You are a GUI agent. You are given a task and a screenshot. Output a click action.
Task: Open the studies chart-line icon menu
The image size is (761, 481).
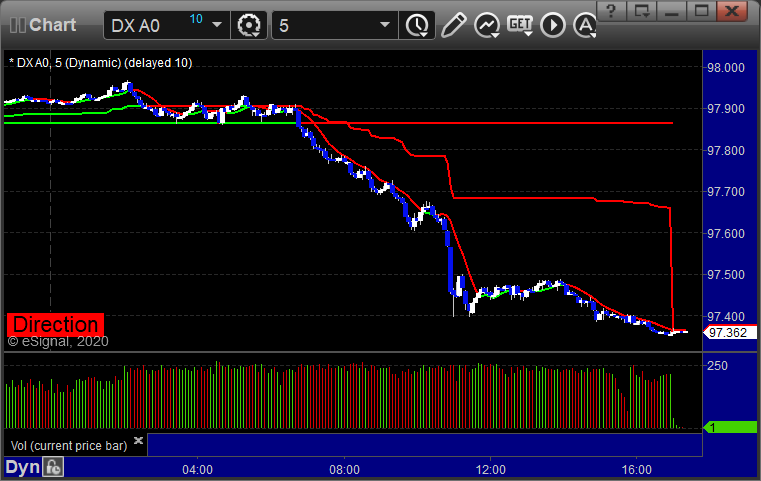click(487, 25)
